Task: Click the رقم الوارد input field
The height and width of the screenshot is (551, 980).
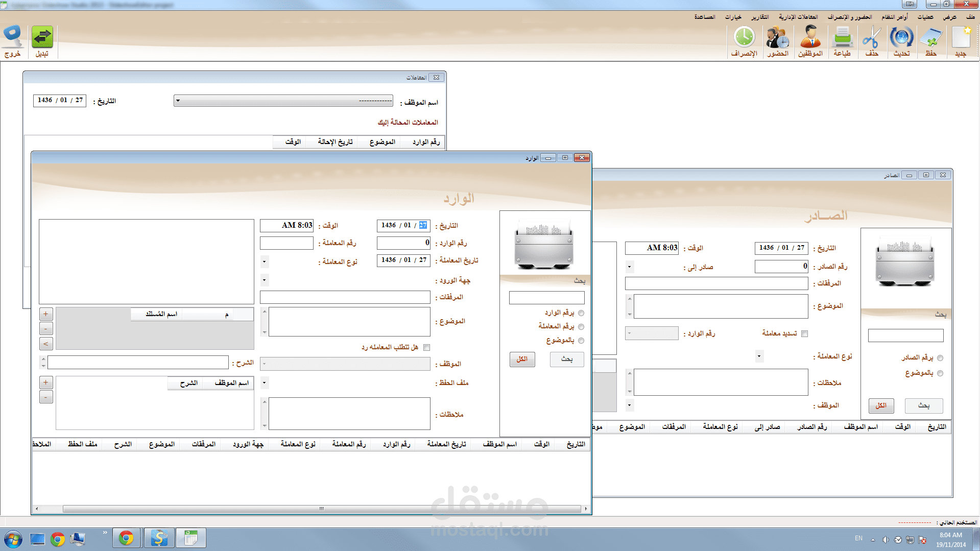Action: coord(403,243)
